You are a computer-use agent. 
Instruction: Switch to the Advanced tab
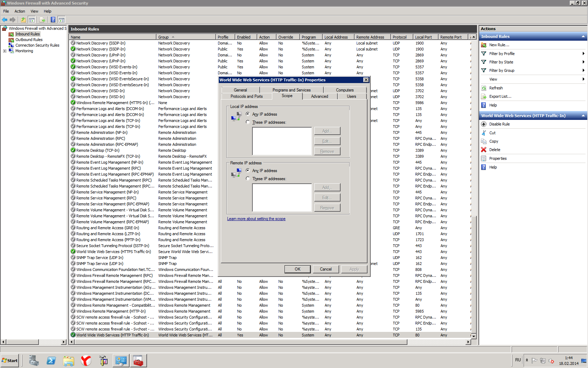click(320, 96)
